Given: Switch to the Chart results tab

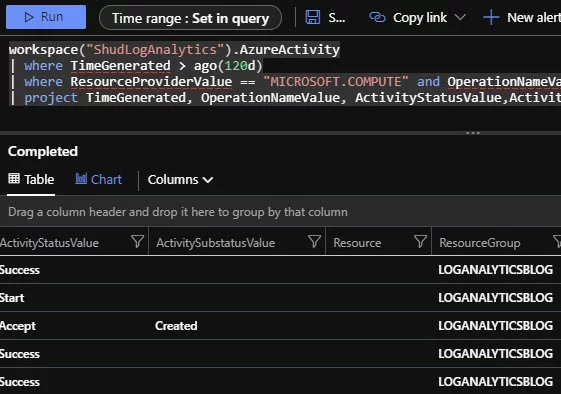Looking at the screenshot, I should 98,179.
